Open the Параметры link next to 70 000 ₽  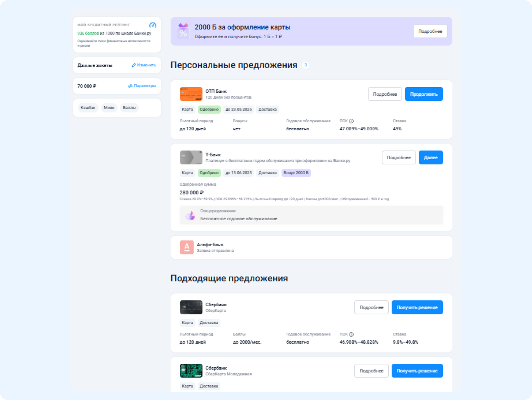(142, 86)
